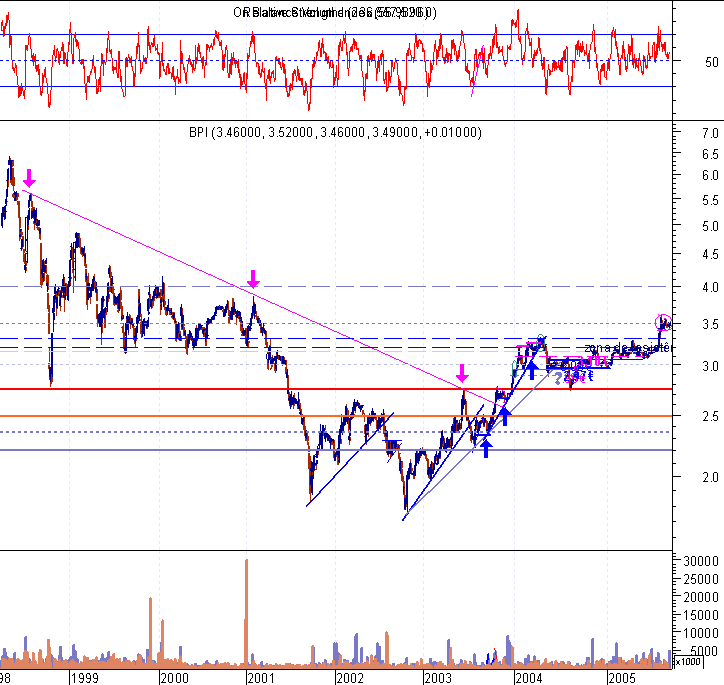The width and height of the screenshot is (724, 685).
Task: Click the 6.0 price axis label
Action: (x=710, y=176)
